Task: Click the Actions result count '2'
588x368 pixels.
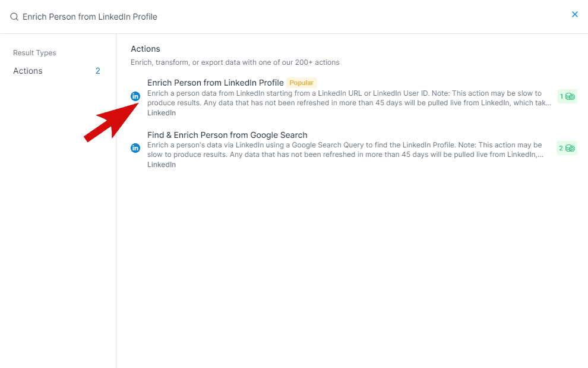Action: point(98,71)
